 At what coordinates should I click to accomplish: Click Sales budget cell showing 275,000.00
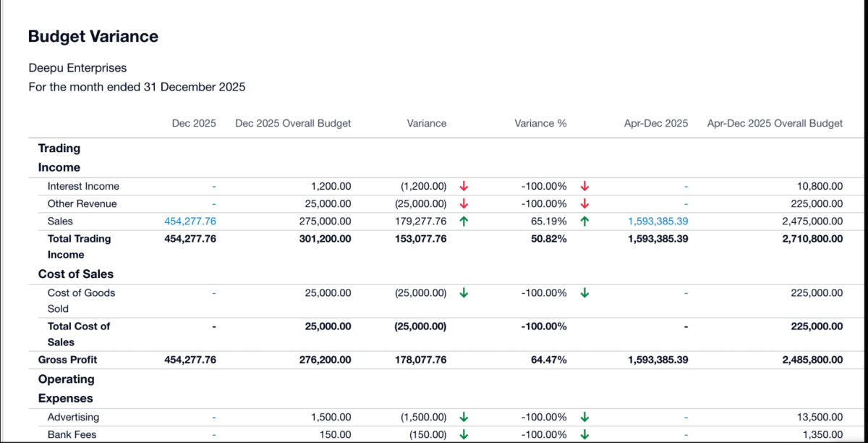[x=325, y=221]
